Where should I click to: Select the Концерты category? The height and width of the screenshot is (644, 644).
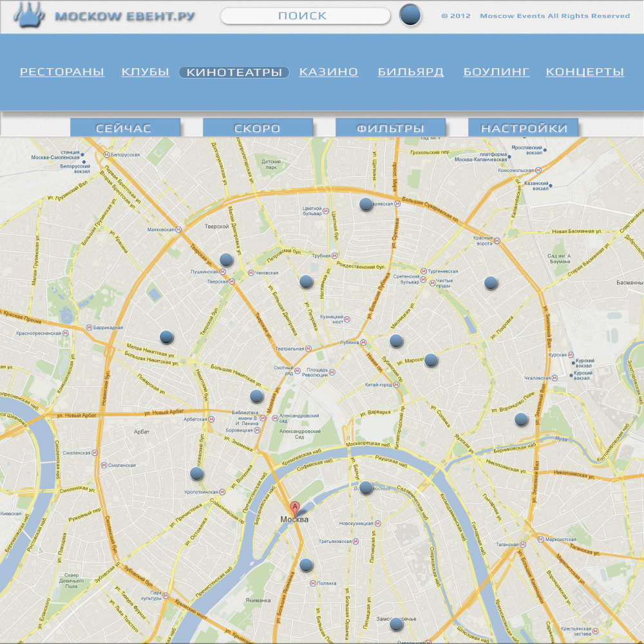tap(585, 72)
